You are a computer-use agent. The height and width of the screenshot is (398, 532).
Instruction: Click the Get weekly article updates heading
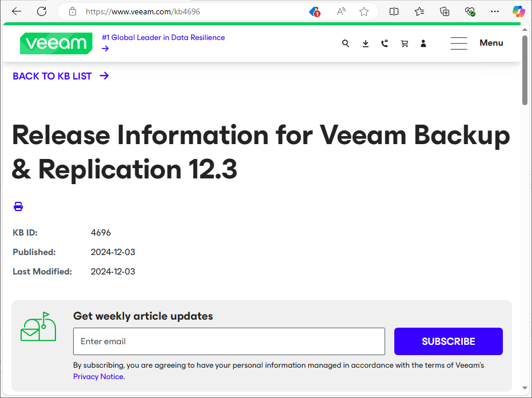click(x=143, y=316)
